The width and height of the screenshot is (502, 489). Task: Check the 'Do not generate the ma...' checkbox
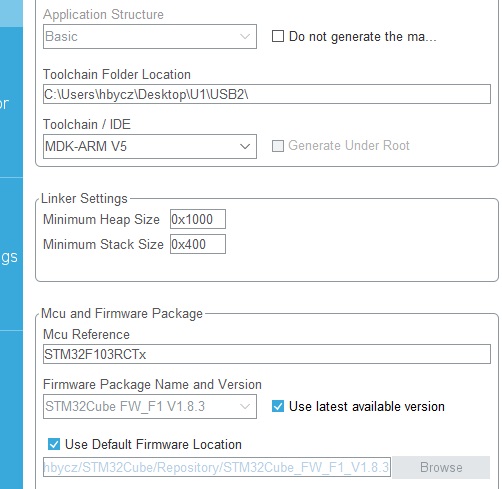[278, 36]
